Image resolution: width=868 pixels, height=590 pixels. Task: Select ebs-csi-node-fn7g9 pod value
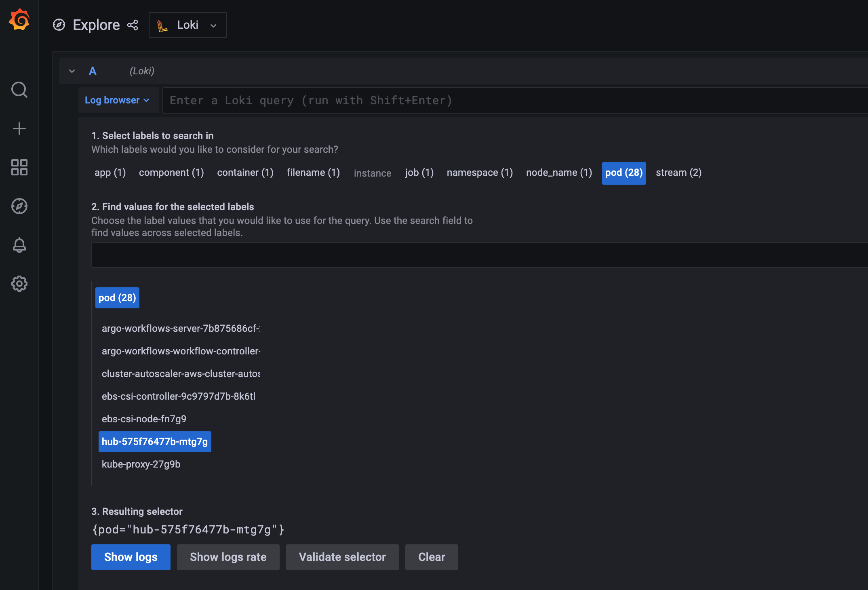pos(144,419)
